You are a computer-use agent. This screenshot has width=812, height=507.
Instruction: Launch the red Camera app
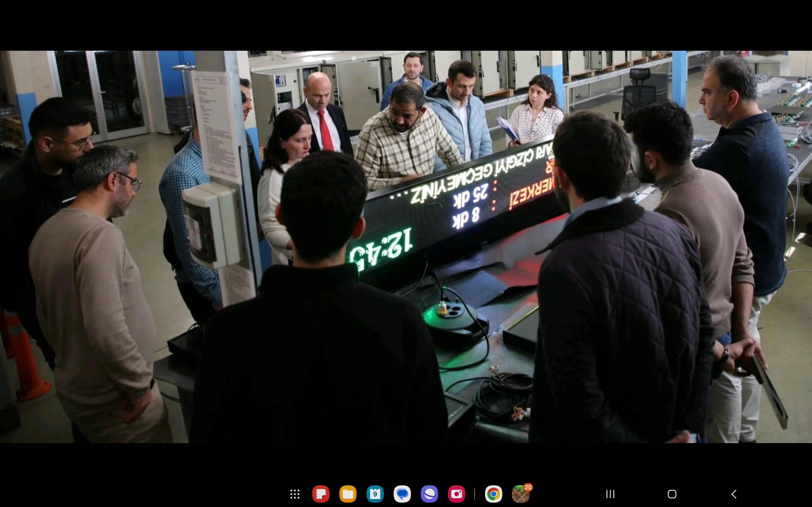(456, 494)
